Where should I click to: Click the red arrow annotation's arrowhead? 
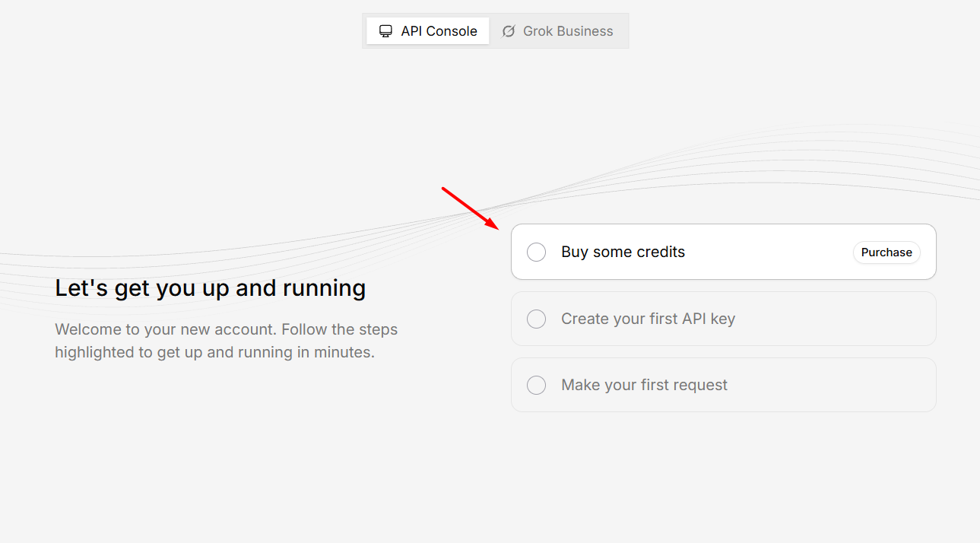(x=494, y=225)
